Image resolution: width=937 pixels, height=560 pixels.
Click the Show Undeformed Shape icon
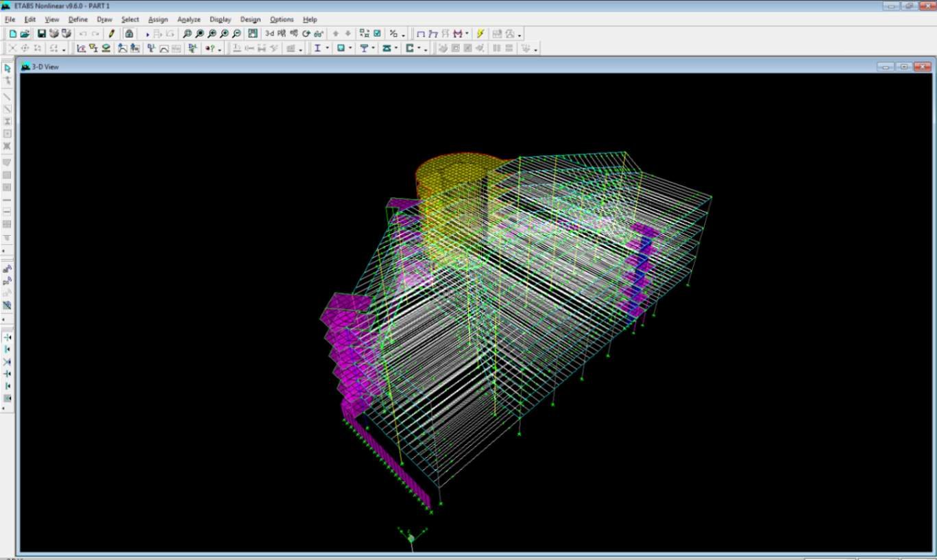421,34
